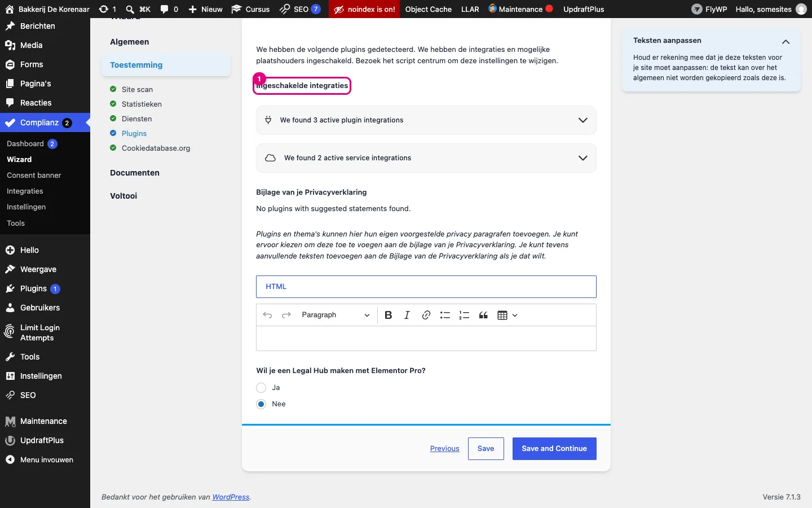Go back using the Previous link
The width and height of the screenshot is (812, 508).
(444, 449)
